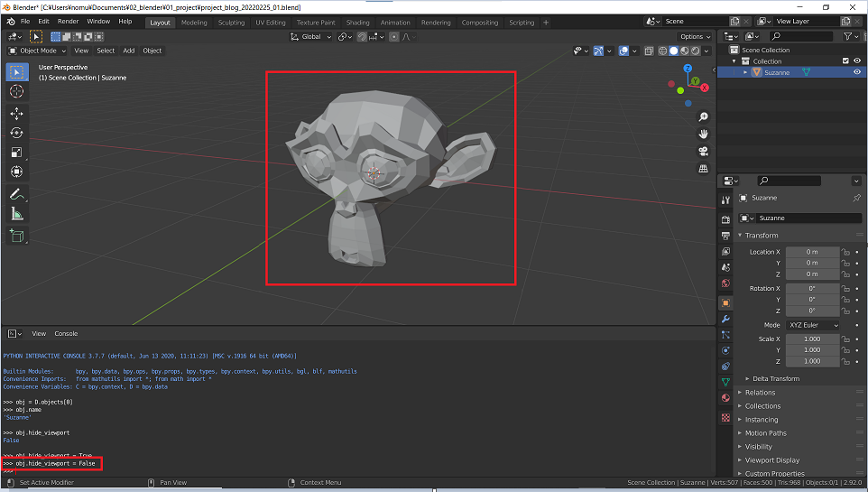Open the Shading workspace tab
Image resolution: width=868 pixels, height=492 pixels.
tap(357, 23)
